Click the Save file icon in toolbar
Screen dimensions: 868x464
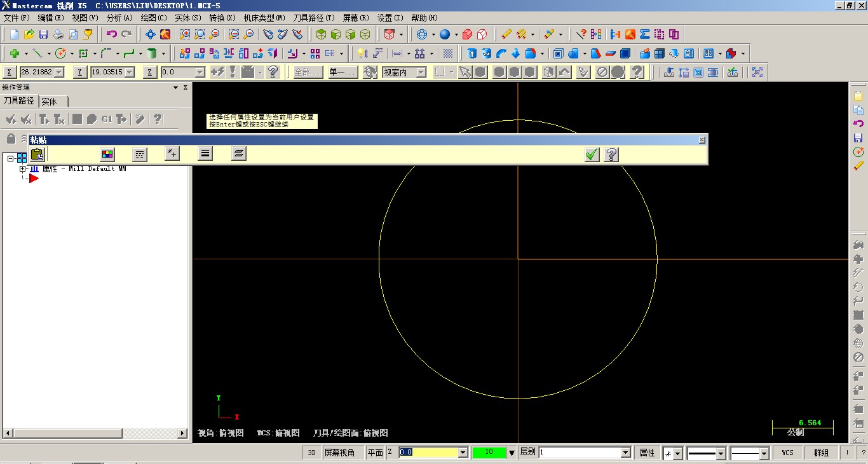point(43,34)
